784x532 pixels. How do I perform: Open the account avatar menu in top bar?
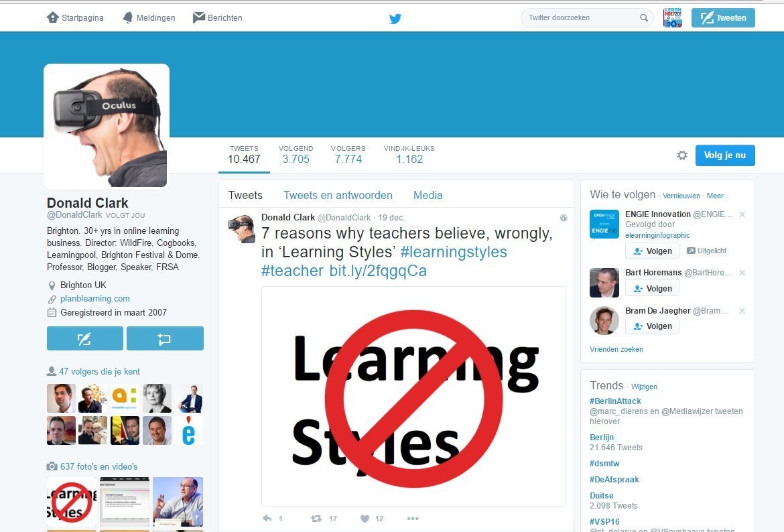click(x=673, y=17)
